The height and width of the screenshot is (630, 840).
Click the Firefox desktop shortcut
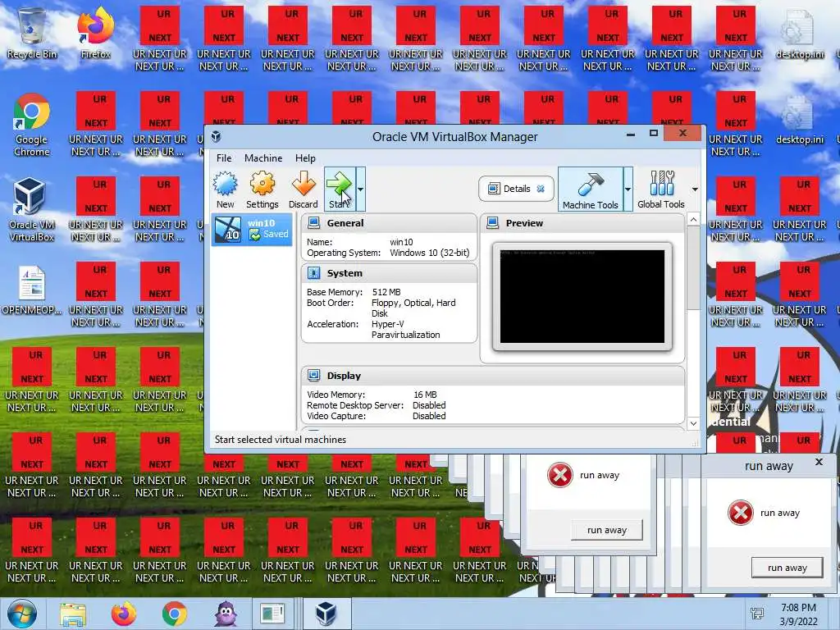(x=95, y=33)
